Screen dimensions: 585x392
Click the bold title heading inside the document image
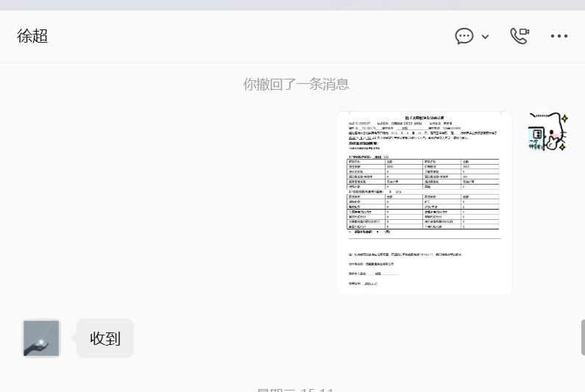click(425, 118)
